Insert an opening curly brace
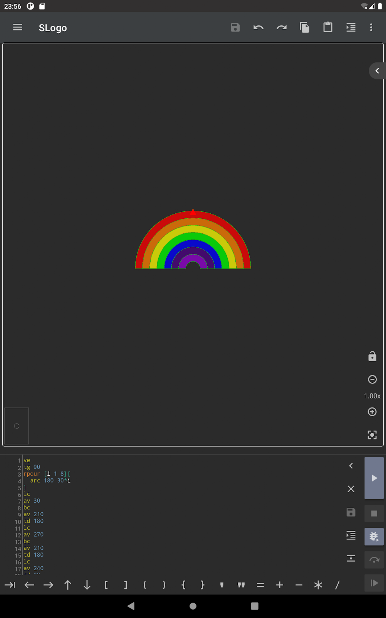This screenshot has height=618, width=386. [x=183, y=585]
